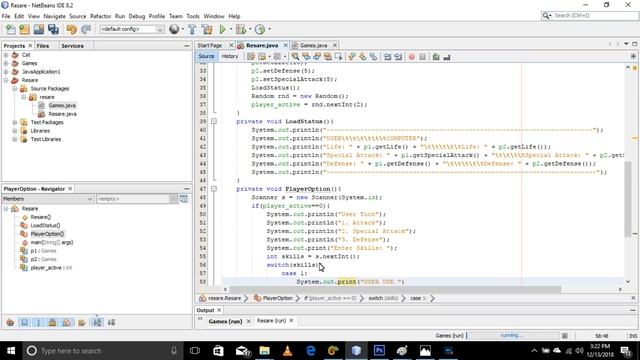This screenshot has width=640, height=360.
Task: Toggle Show Inner Classes filter in Navigator
Action: (66, 322)
